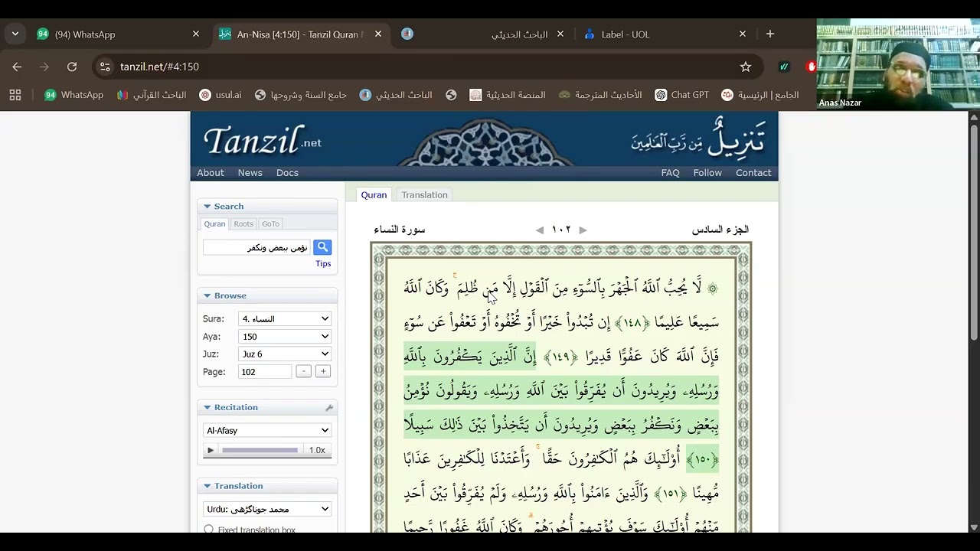Click the address bar URL
Image resolution: width=980 pixels, height=551 pixels.
pos(159,67)
